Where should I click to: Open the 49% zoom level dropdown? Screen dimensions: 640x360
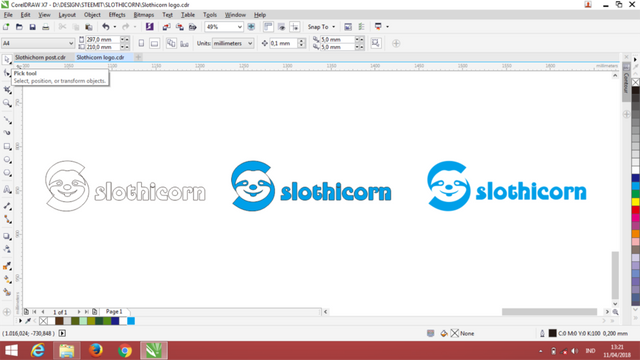pos(240,27)
